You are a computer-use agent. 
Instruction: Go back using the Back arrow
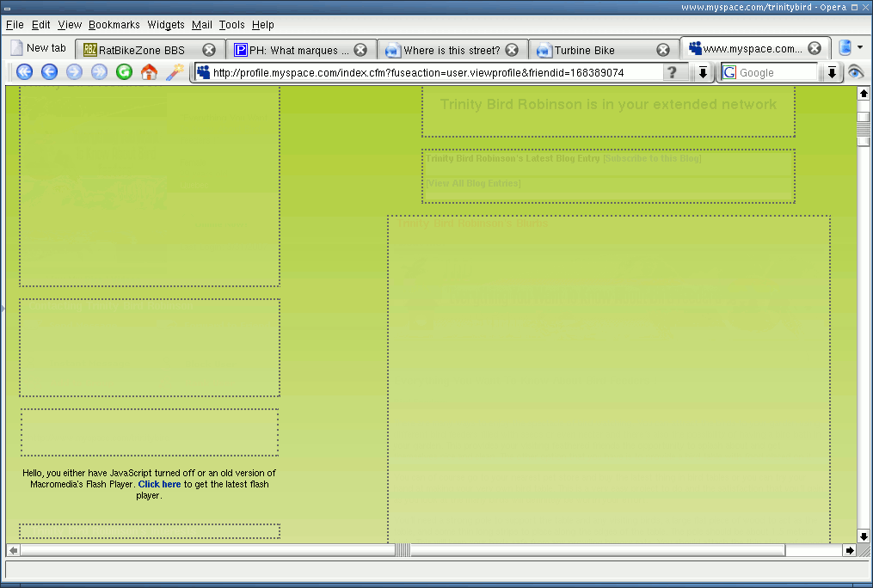(x=49, y=72)
